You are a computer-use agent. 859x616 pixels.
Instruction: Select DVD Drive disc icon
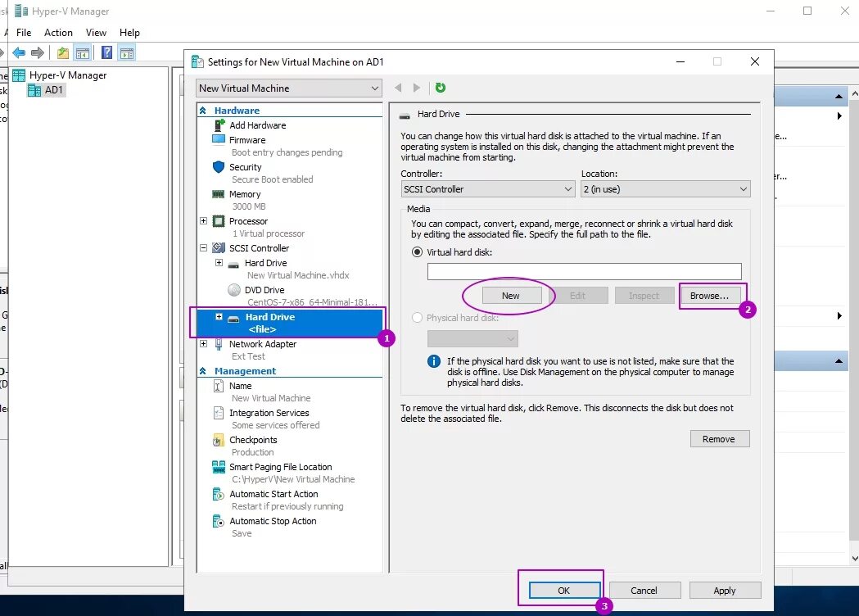(234, 289)
